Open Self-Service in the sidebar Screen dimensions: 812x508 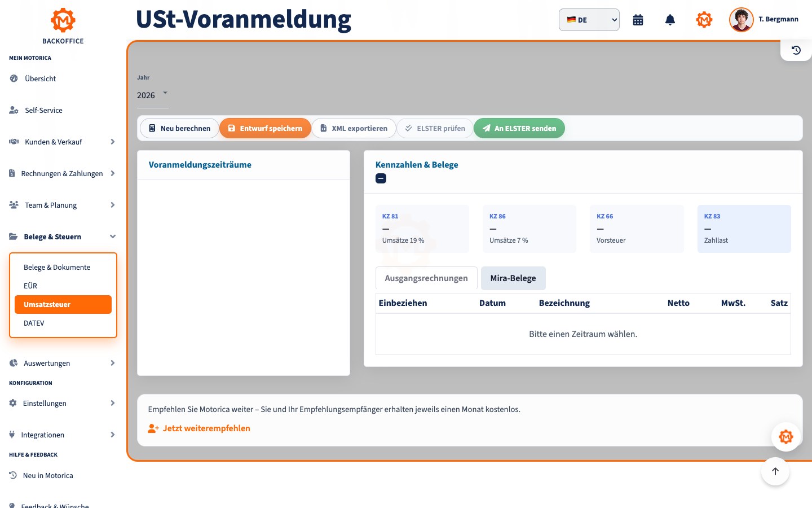pos(63,110)
